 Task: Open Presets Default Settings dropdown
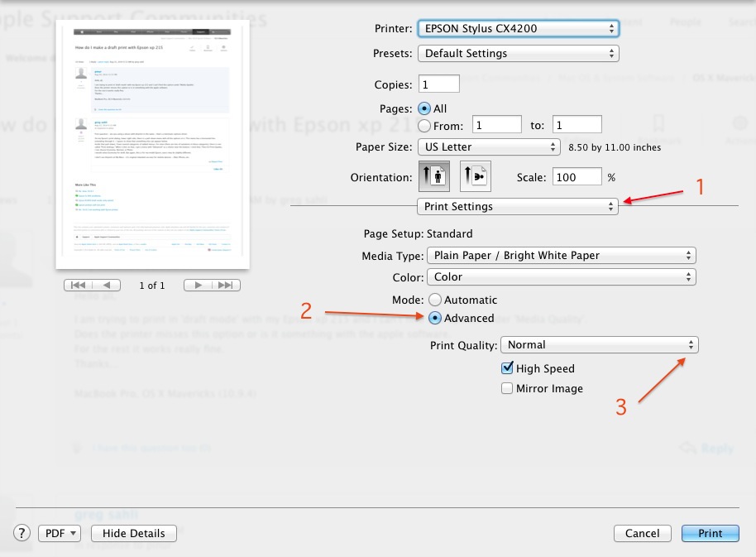click(x=519, y=53)
